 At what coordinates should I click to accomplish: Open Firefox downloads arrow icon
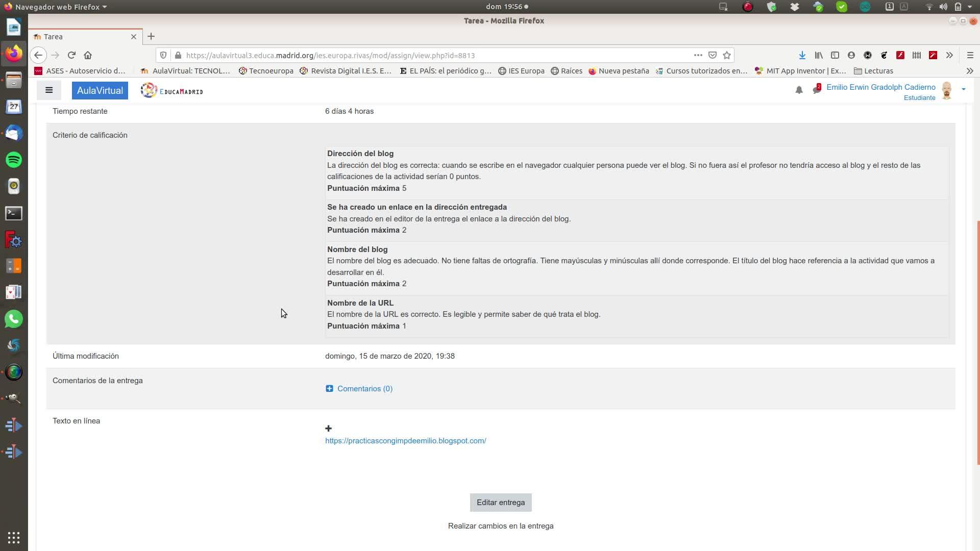(x=802, y=55)
